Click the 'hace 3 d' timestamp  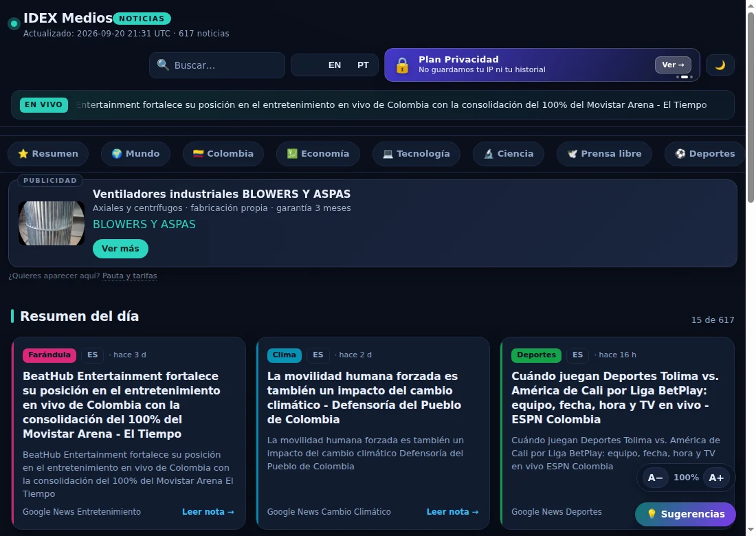[x=130, y=355]
